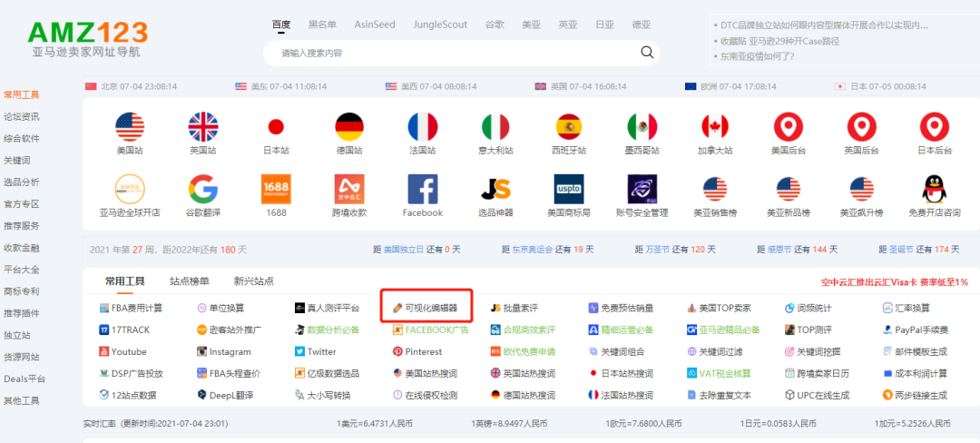
Task: Open the 东南亚疫情如何了？ news link
Action: [x=758, y=56]
